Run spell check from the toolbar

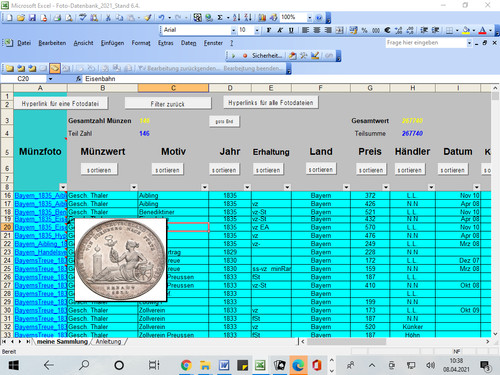point(83,18)
